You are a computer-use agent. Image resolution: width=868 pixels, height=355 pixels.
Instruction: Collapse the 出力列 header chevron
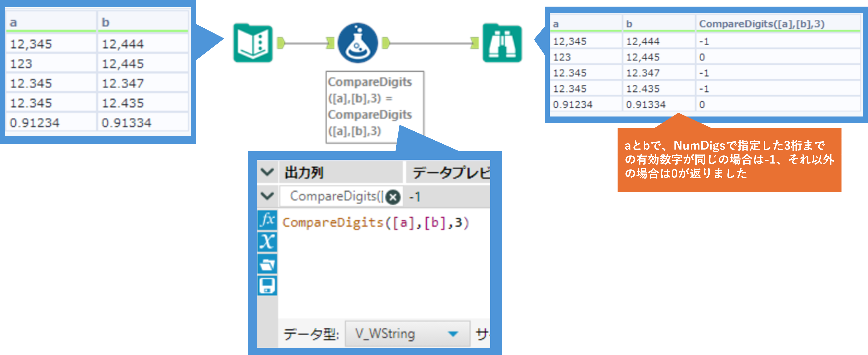pos(267,172)
